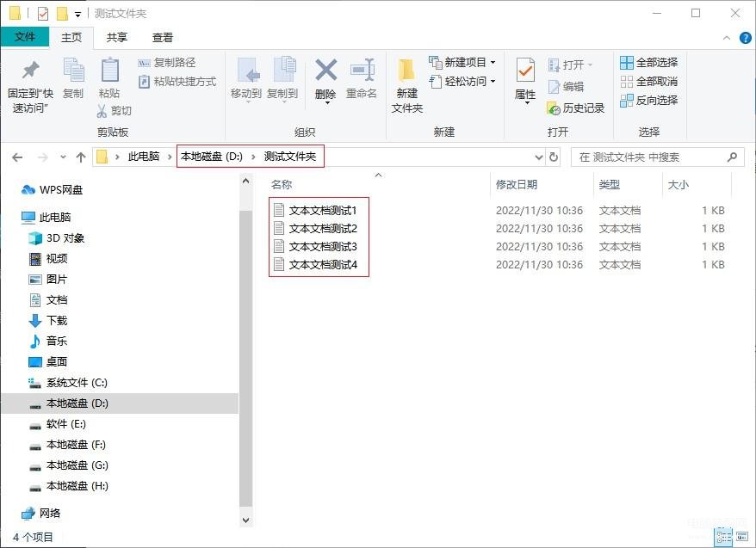Select file 文本文档测试3
This screenshot has height=548, width=756.
(315, 247)
